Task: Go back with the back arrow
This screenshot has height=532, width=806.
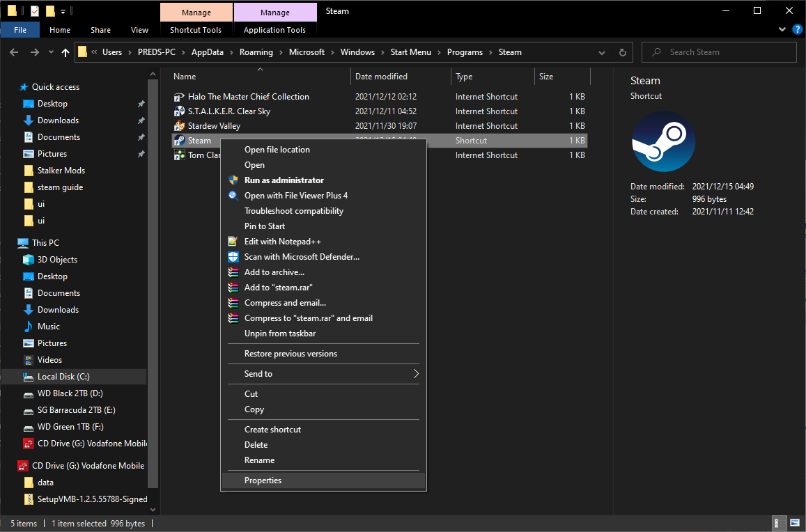Action: tap(14, 52)
